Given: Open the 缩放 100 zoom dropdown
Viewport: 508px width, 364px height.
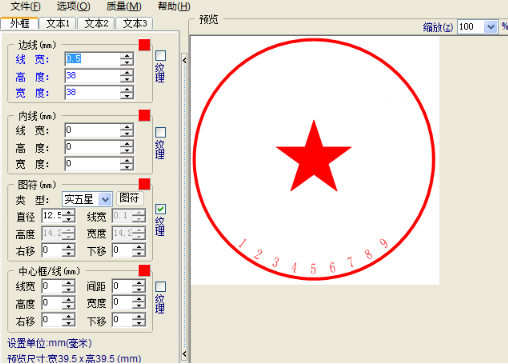Looking at the screenshot, I should click(490, 27).
